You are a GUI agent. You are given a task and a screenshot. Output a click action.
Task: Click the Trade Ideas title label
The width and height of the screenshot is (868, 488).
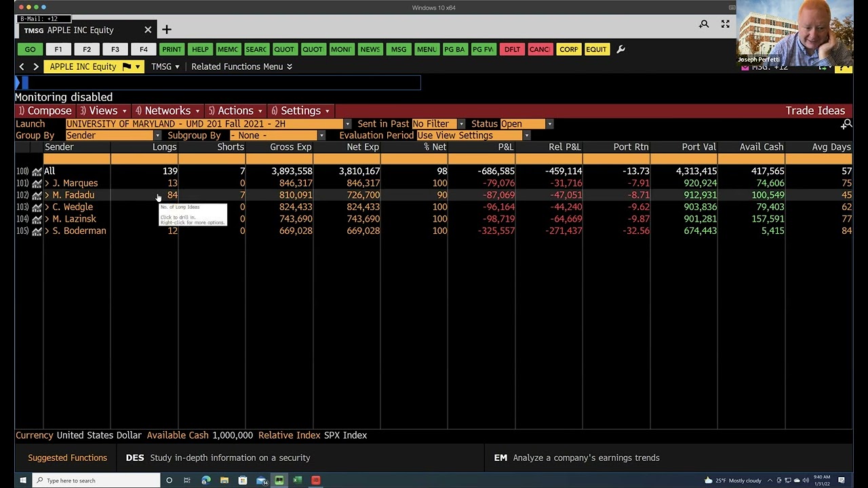point(815,110)
